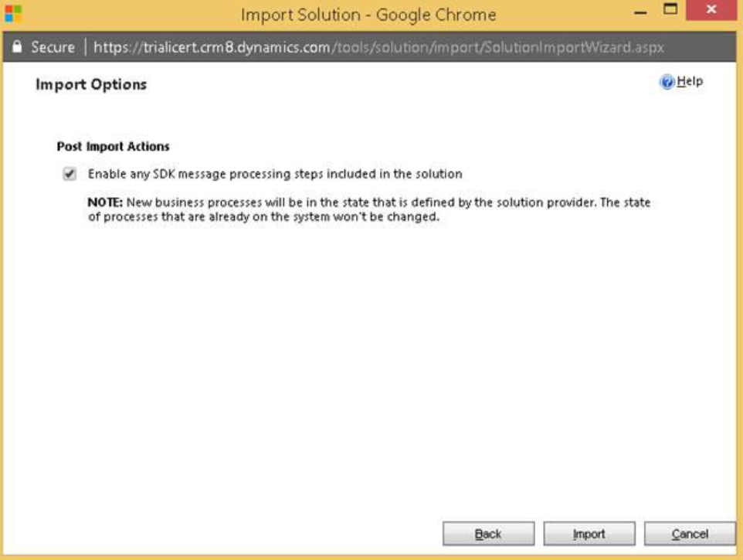Go Back to the previous wizard step
The width and height of the screenshot is (743, 560).
[x=488, y=534]
